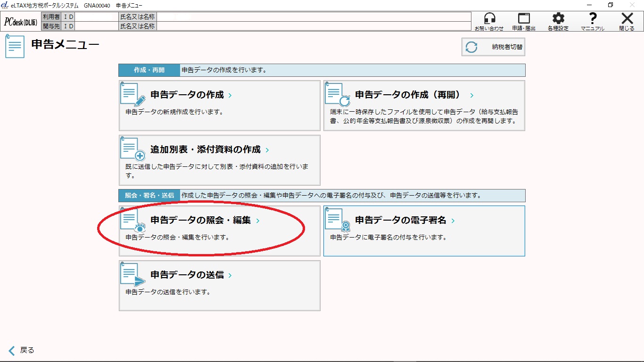The height and width of the screenshot is (362, 644).
Task: Click the 閉じる X icon in toolbar
Action: (627, 19)
